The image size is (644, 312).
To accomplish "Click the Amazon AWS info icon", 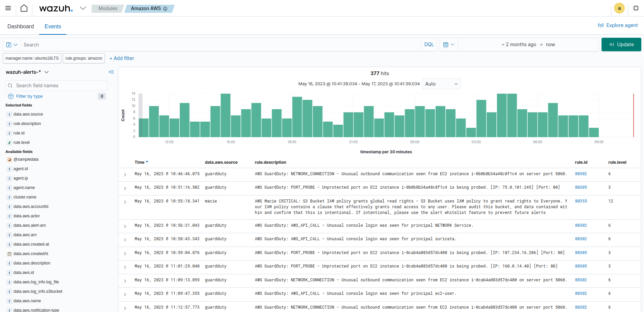I will click(165, 9).
